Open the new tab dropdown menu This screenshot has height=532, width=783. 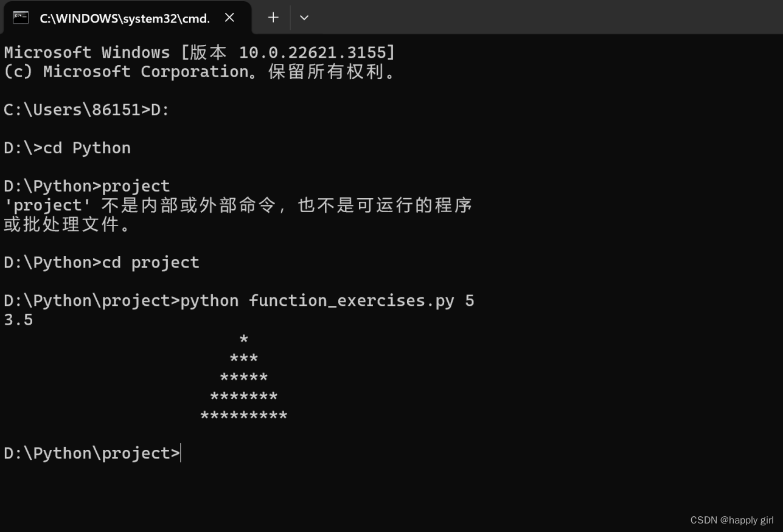pos(304,18)
